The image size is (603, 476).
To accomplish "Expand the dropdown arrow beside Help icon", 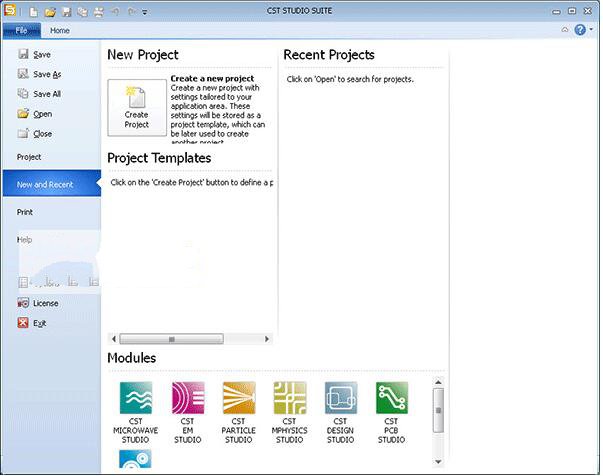I will click(x=591, y=29).
